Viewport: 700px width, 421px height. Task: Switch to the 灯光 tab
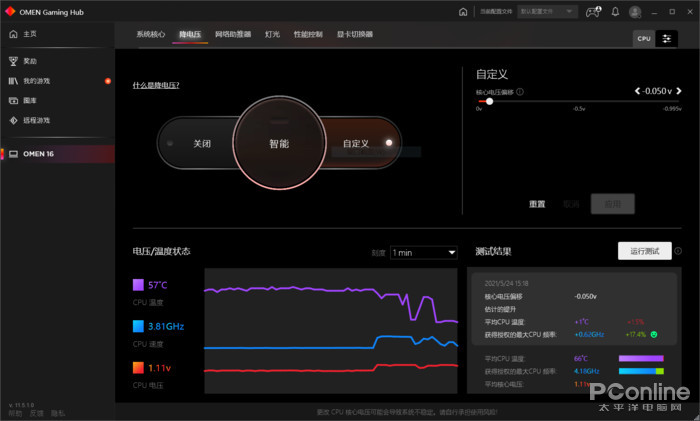pos(272,34)
